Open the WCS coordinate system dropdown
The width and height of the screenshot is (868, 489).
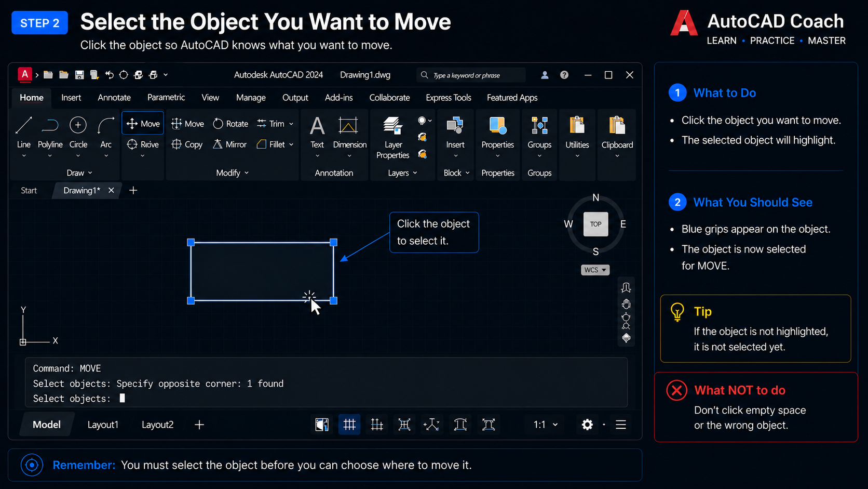[x=595, y=270]
